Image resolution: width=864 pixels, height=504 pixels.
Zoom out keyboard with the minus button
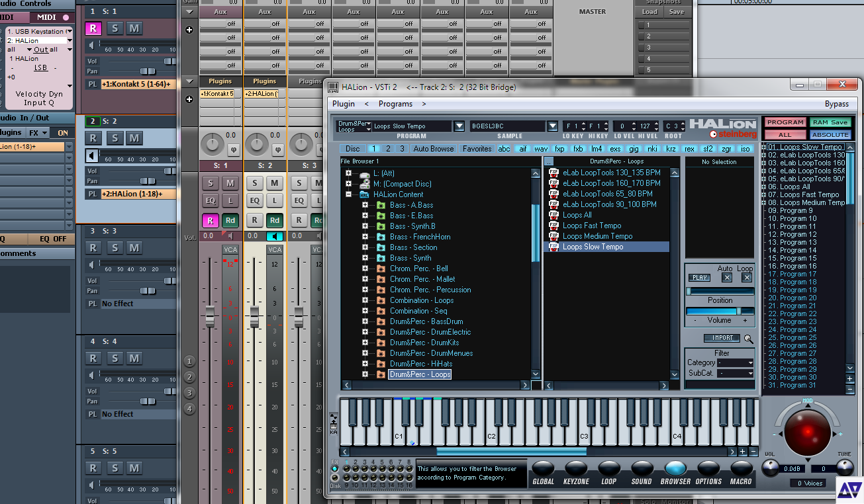753,452
